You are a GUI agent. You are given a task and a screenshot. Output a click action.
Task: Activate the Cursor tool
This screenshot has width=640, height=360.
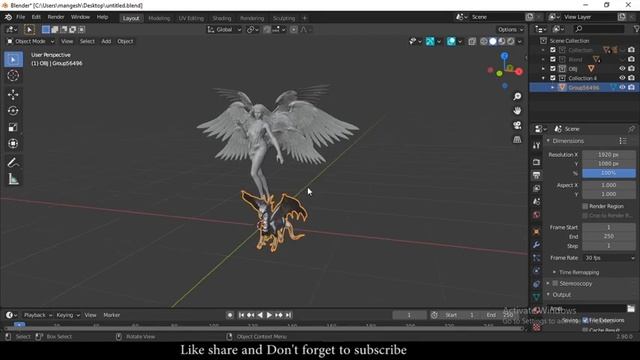(x=13, y=76)
